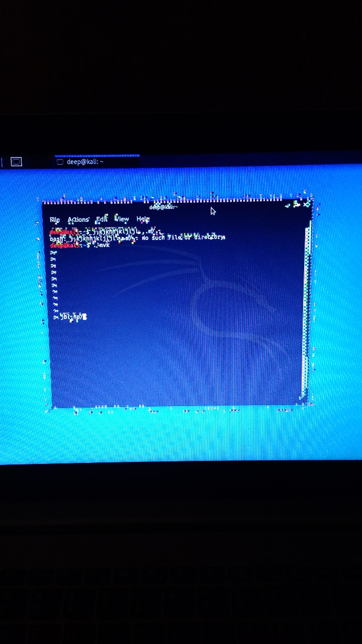Minimize the terminal window

coord(287,205)
